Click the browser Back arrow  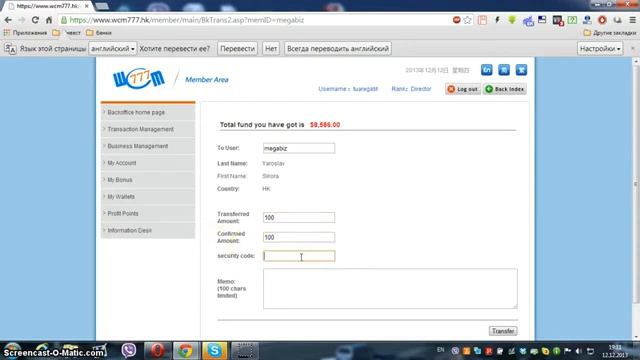[x=8, y=20]
